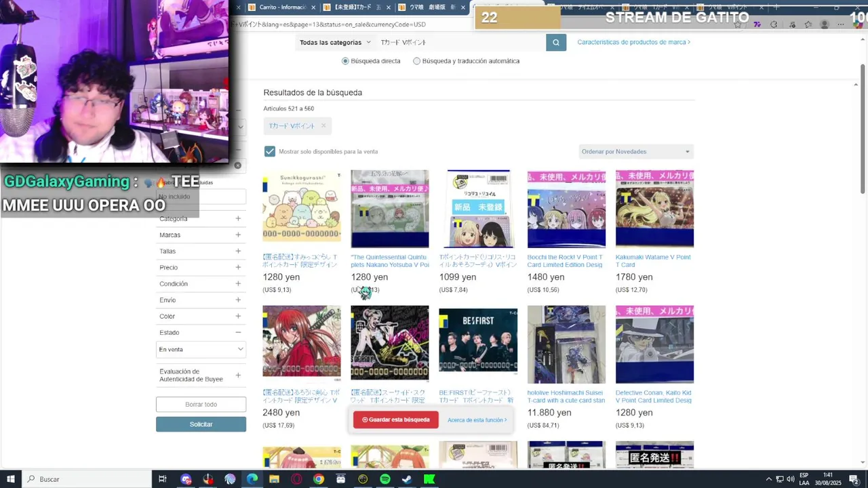The image size is (868, 488).
Task: Open the Kakumaki Watame card thumbnail
Action: click(x=654, y=209)
